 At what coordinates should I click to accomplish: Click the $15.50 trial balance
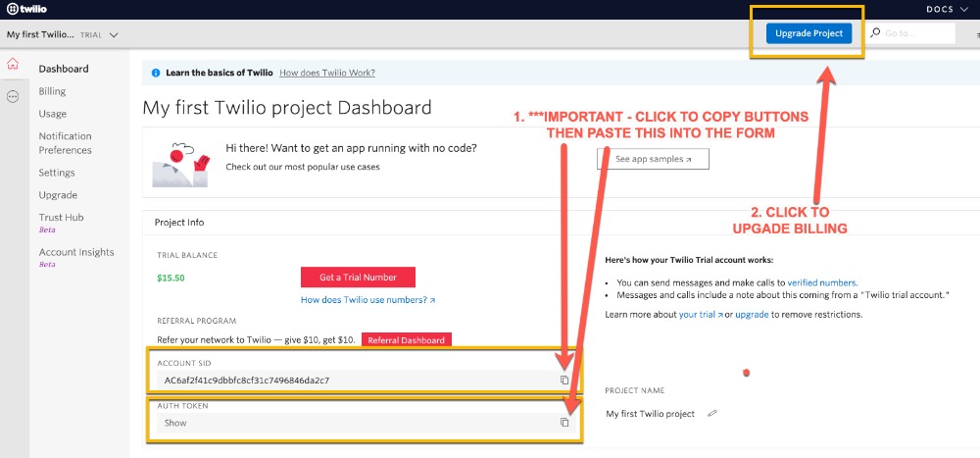(x=171, y=278)
